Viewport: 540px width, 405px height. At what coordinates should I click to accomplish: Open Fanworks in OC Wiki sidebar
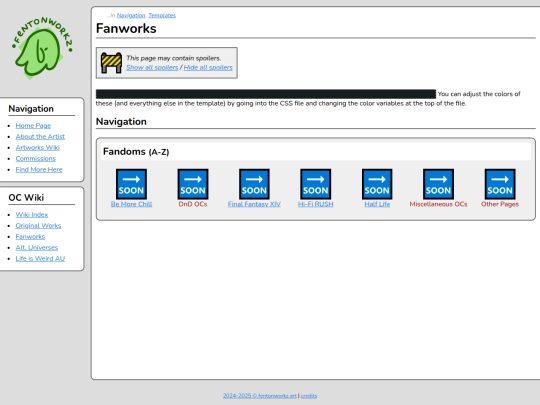tap(30, 237)
